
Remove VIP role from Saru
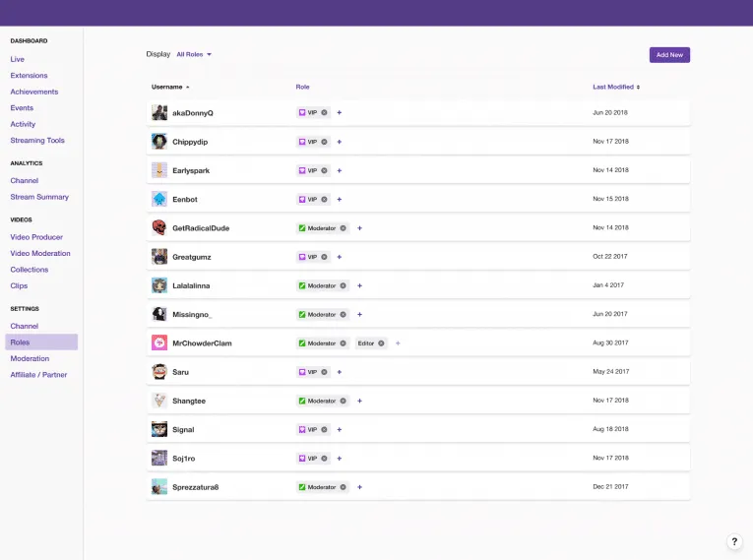click(x=324, y=372)
